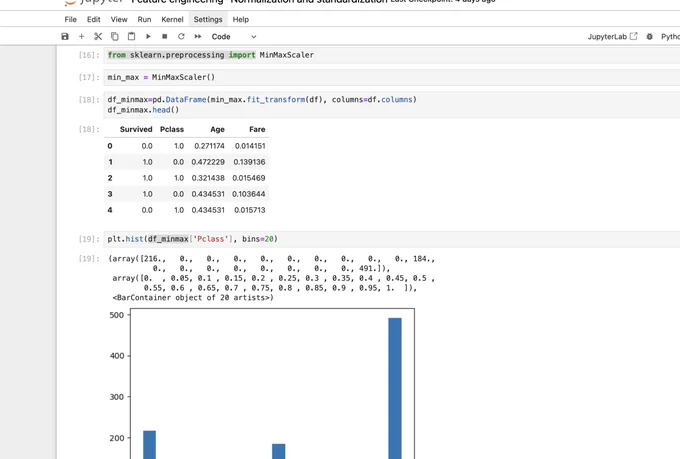Open the cell type dropdown showing Code
Screen dimensions: 680x459
pos(234,36)
